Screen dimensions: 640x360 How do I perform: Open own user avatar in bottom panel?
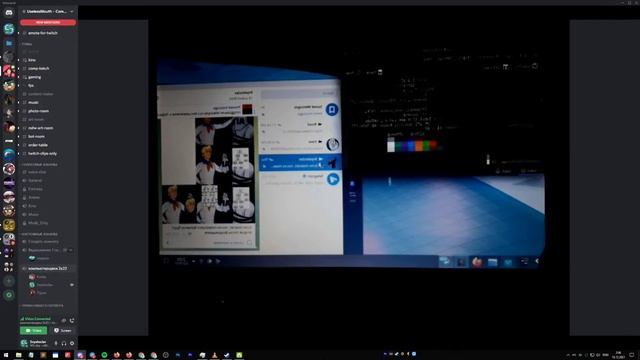click(24, 343)
